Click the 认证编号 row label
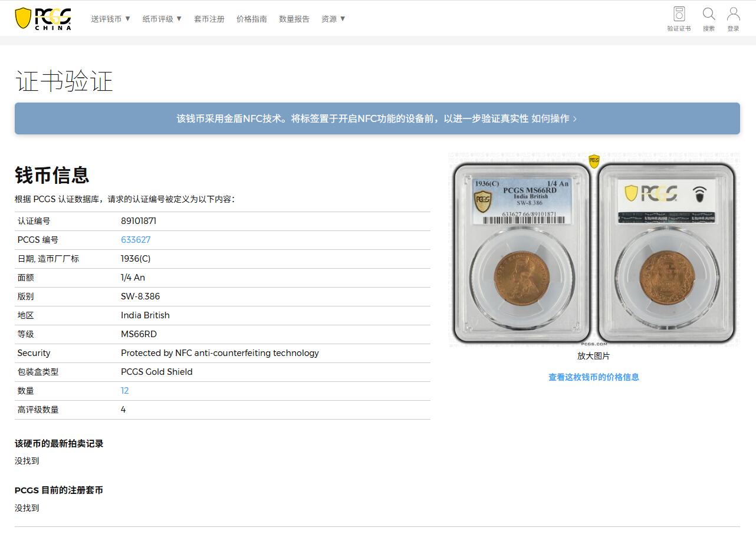The width and height of the screenshot is (756, 534). pos(34,221)
